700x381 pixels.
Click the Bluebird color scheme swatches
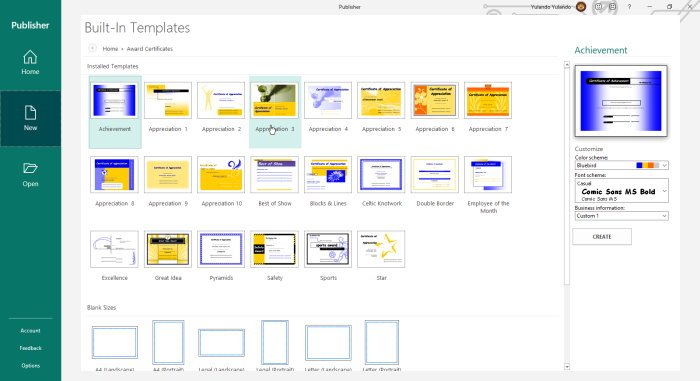tap(647, 165)
